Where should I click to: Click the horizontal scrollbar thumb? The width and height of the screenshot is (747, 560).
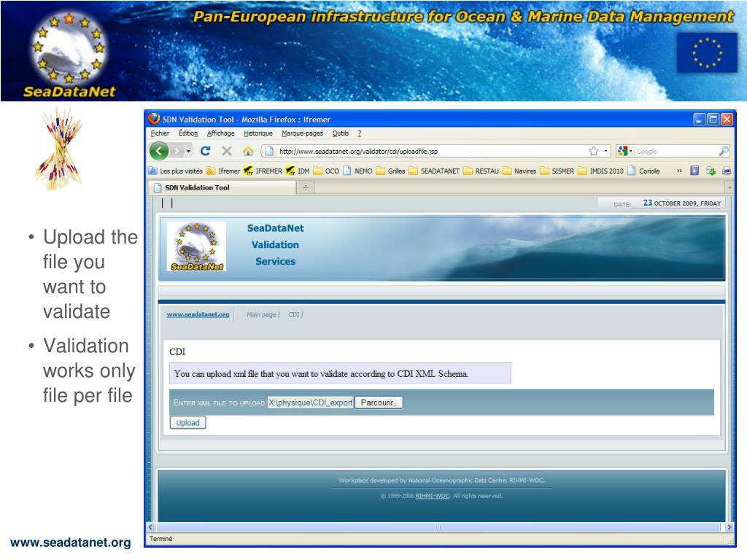coord(438,527)
